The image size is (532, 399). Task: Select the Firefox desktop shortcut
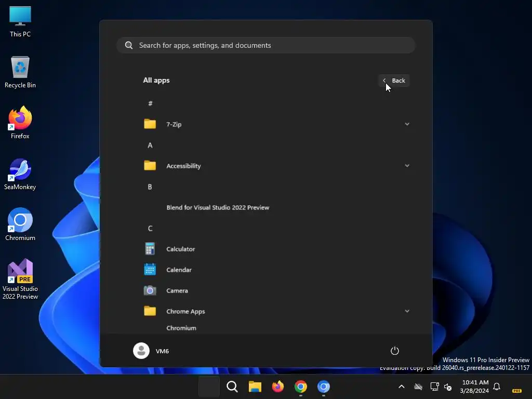click(20, 123)
